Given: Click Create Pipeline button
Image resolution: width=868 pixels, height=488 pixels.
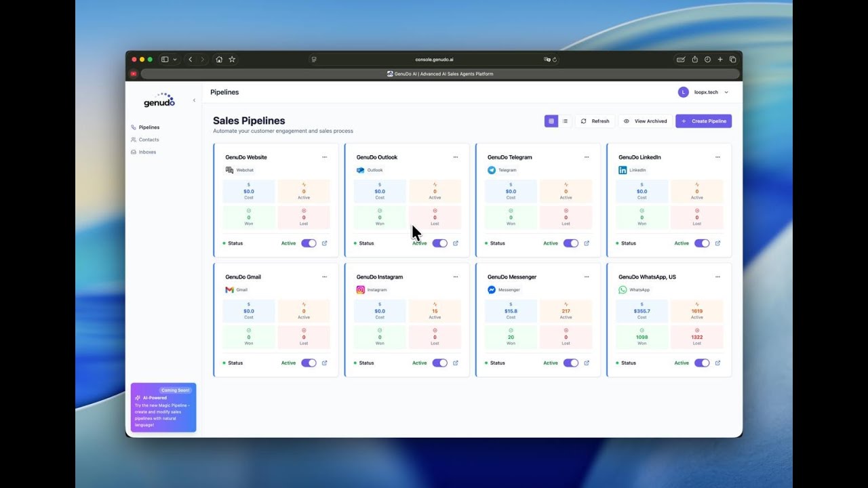Looking at the screenshot, I should pos(703,121).
